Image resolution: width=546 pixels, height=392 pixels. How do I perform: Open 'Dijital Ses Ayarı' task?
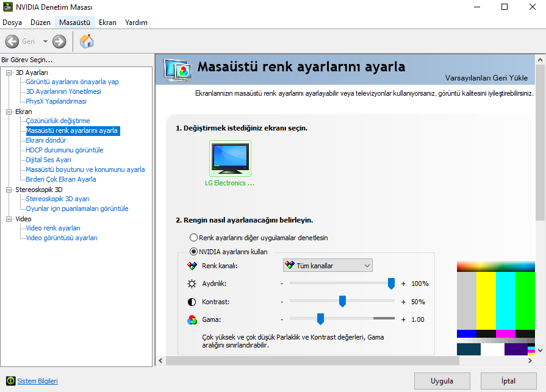point(48,160)
